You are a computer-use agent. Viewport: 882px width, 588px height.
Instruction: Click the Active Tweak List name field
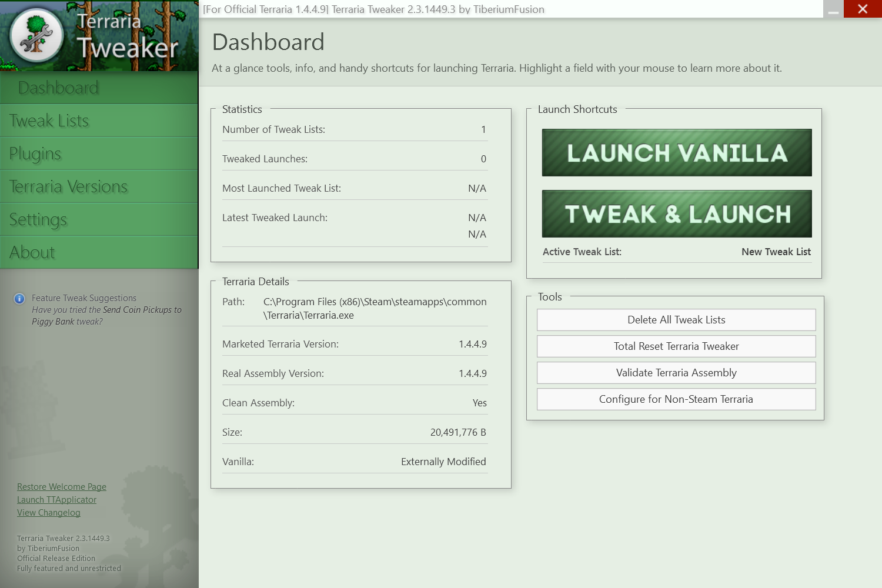pos(776,252)
